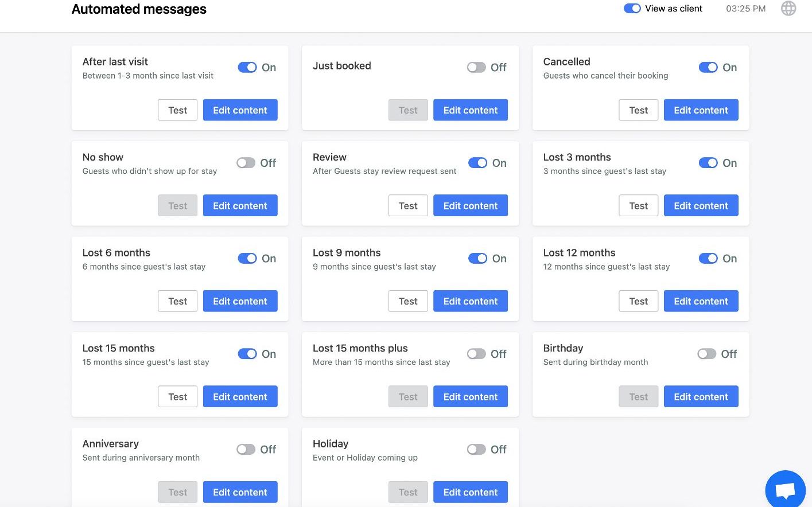This screenshot has width=812, height=507.
Task: Toggle the View as client switch
Action: click(x=632, y=9)
